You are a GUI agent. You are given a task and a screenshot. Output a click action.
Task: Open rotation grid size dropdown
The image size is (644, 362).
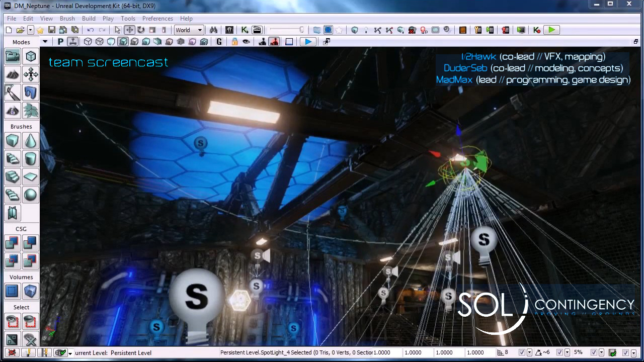[567, 352]
